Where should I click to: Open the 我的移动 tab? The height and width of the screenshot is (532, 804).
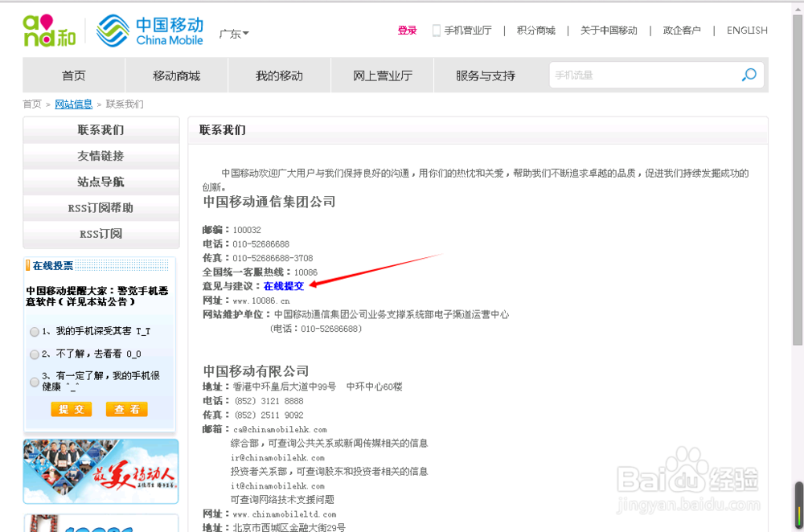[279, 75]
